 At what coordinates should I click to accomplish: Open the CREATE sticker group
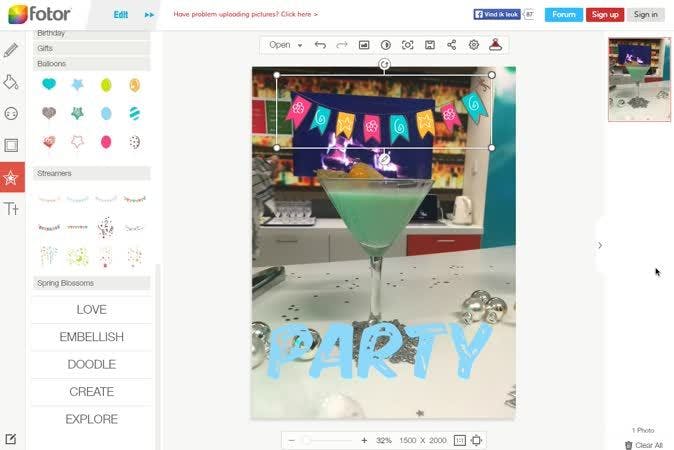92,392
